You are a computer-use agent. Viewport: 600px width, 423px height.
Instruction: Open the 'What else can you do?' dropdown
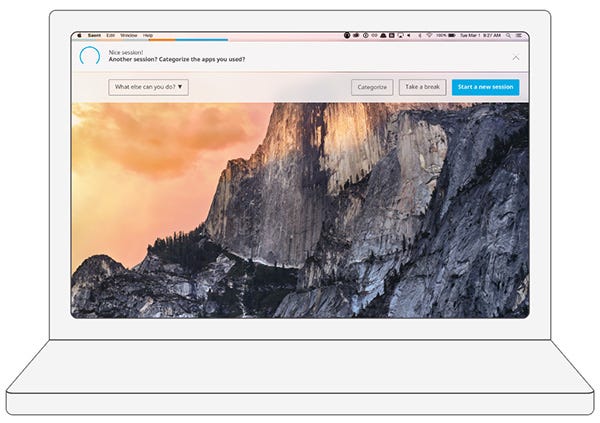tap(148, 87)
